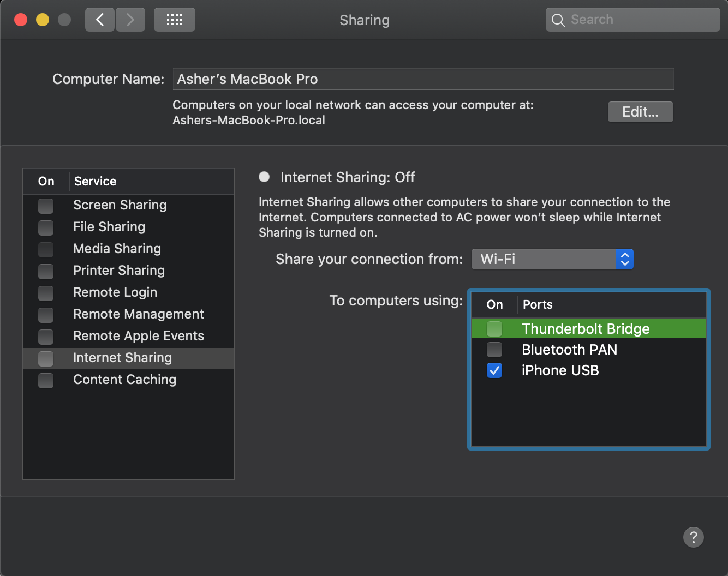728x576 pixels.
Task: Enable Content Caching checkbox
Action: (46, 380)
